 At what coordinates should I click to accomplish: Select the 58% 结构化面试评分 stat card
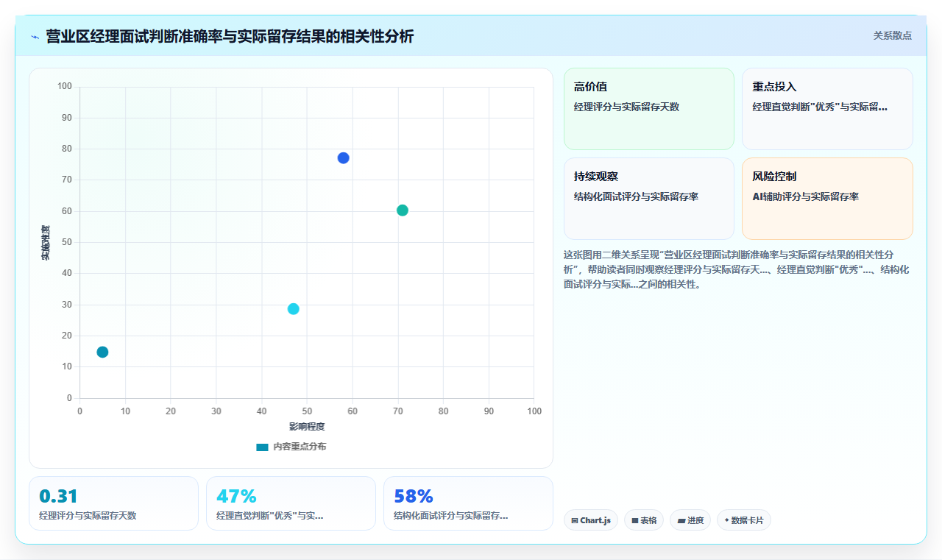(468, 503)
